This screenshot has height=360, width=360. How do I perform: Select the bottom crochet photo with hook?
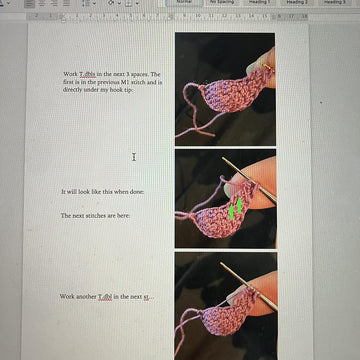(x=226, y=306)
